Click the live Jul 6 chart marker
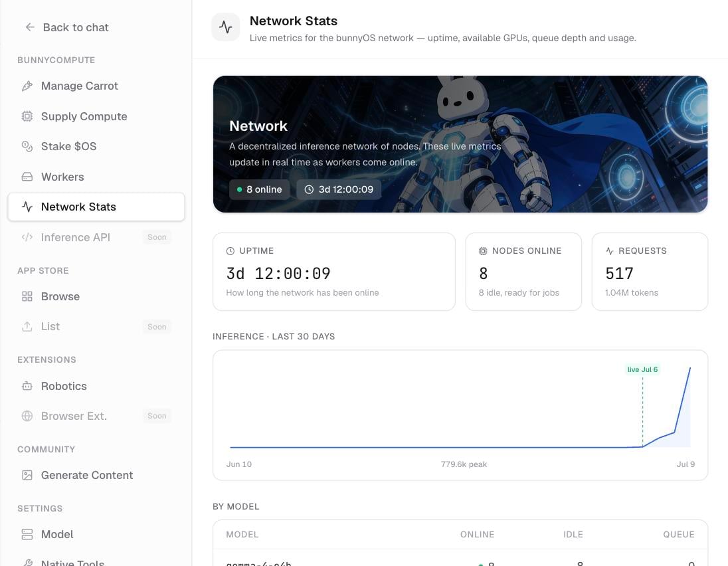Screen dimensions: 728x566 point(642,369)
